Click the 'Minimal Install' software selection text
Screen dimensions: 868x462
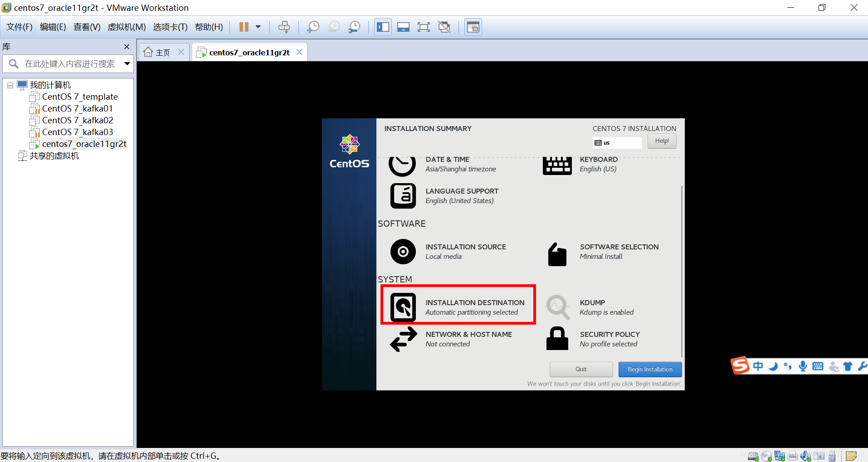tap(601, 257)
